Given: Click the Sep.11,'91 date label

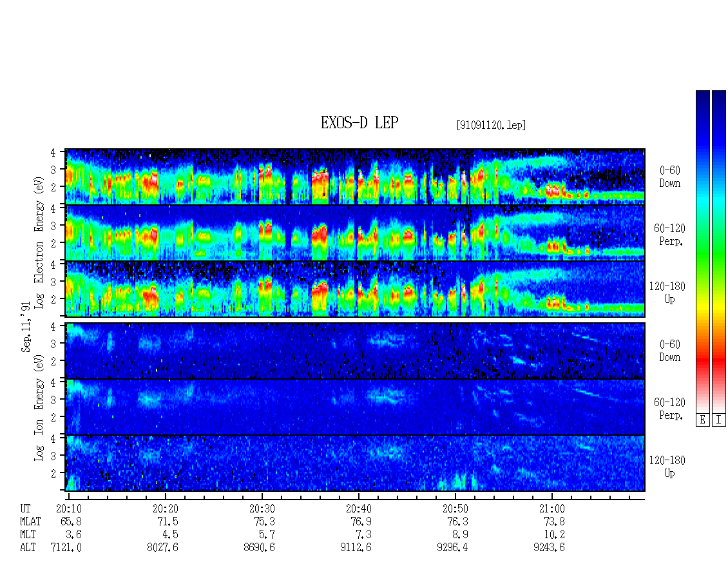Looking at the screenshot, I should [x=26, y=327].
